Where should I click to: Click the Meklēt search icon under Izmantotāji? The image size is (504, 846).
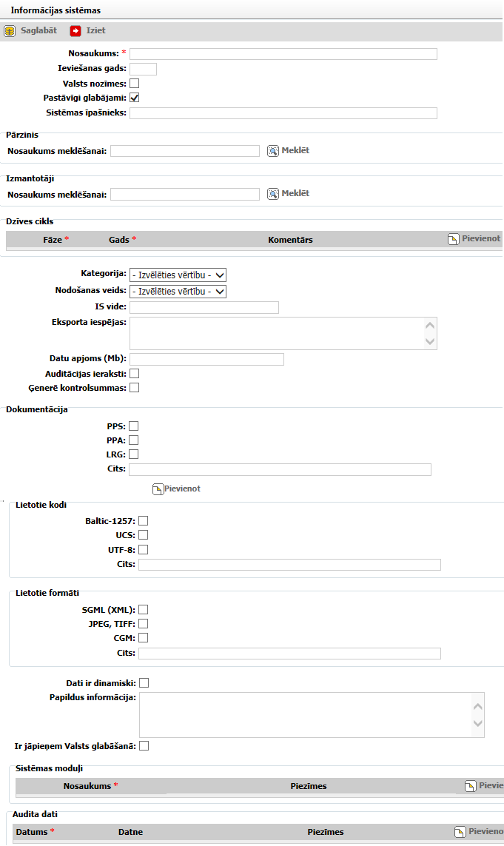tap(273, 194)
